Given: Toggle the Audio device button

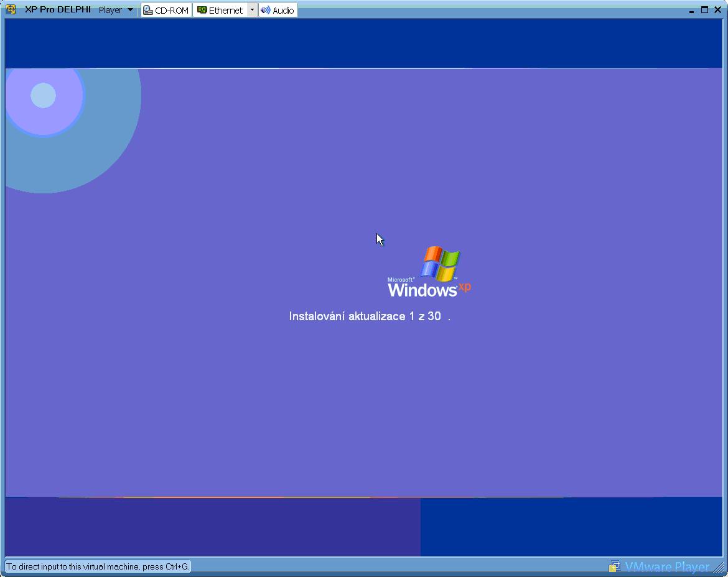Looking at the screenshot, I should coord(278,10).
